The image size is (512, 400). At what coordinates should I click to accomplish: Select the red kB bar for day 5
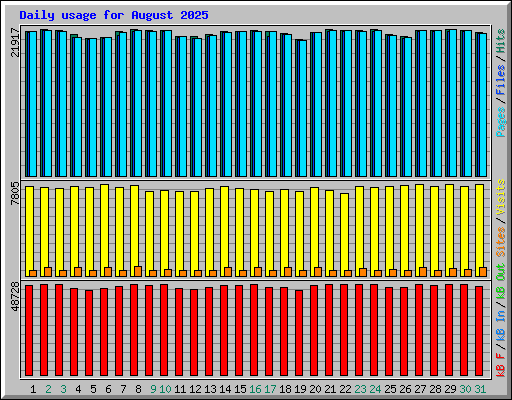(x=89, y=333)
